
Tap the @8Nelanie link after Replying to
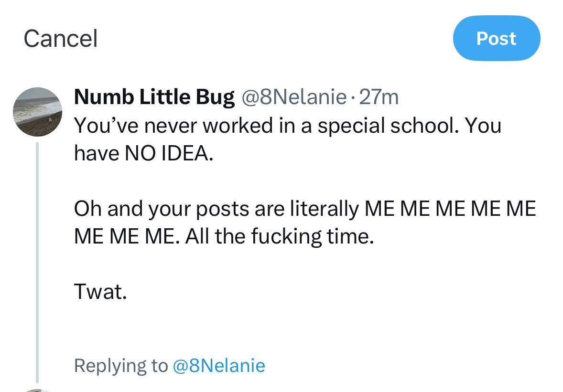(218, 366)
